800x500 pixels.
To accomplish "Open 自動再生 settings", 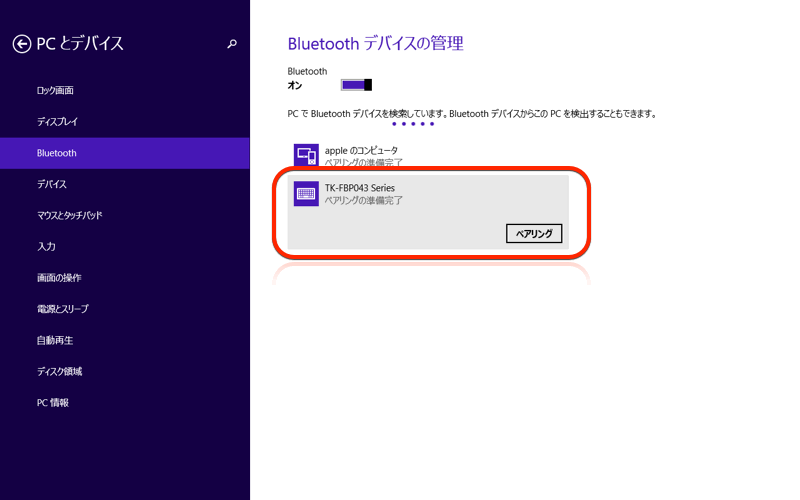I will coord(55,341).
